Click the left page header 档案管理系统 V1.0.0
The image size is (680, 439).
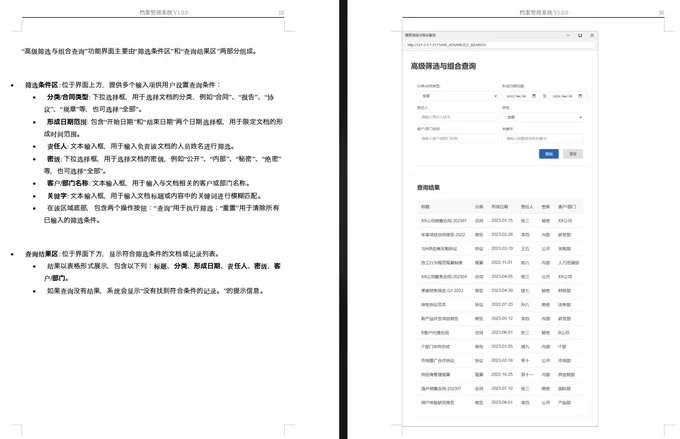164,13
